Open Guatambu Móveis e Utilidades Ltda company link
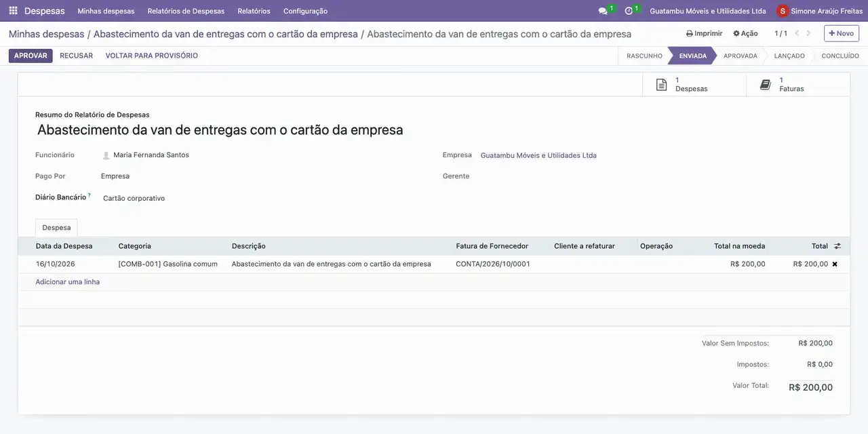 tap(538, 155)
